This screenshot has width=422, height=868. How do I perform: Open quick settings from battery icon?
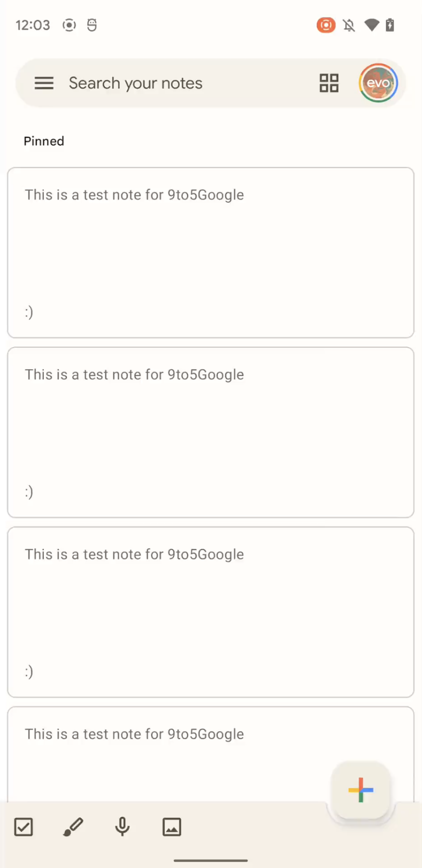[390, 25]
